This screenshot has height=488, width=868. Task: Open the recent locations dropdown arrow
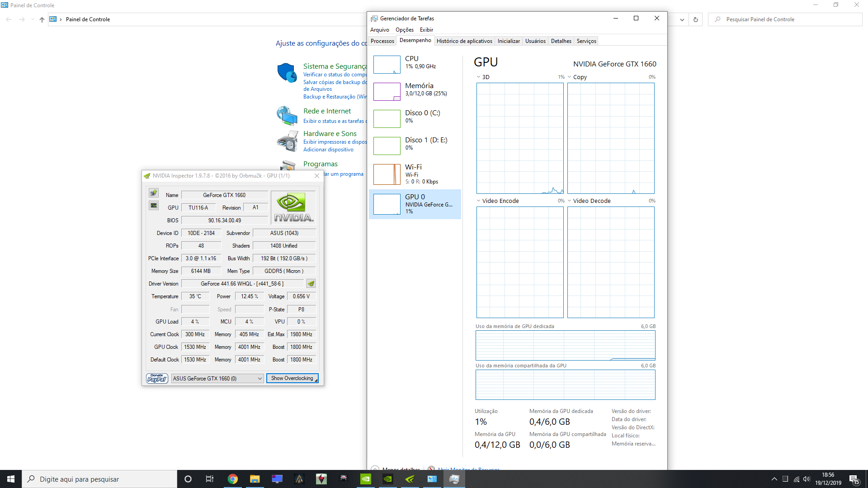[x=32, y=19]
